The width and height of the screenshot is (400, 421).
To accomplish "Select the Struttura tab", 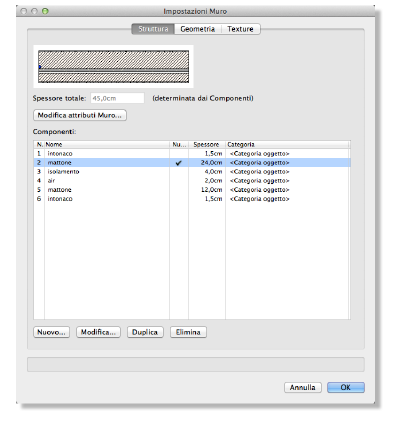I will [153, 29].
